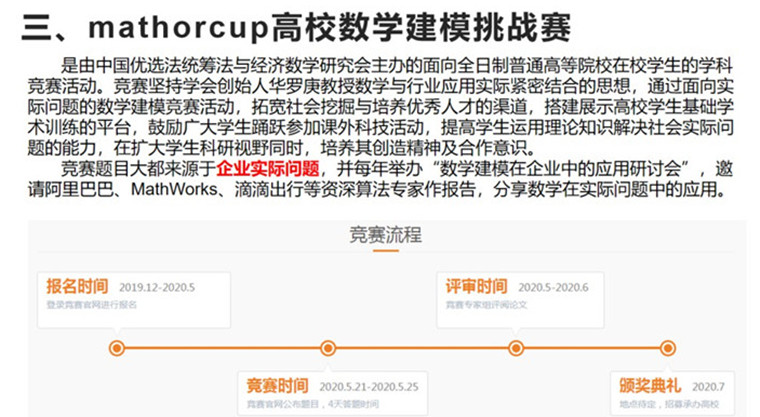This screenshot has height=417, width=760.
Task: Click the 竞赛专家组评阅论文 description
Action: [x=486, y=304]
